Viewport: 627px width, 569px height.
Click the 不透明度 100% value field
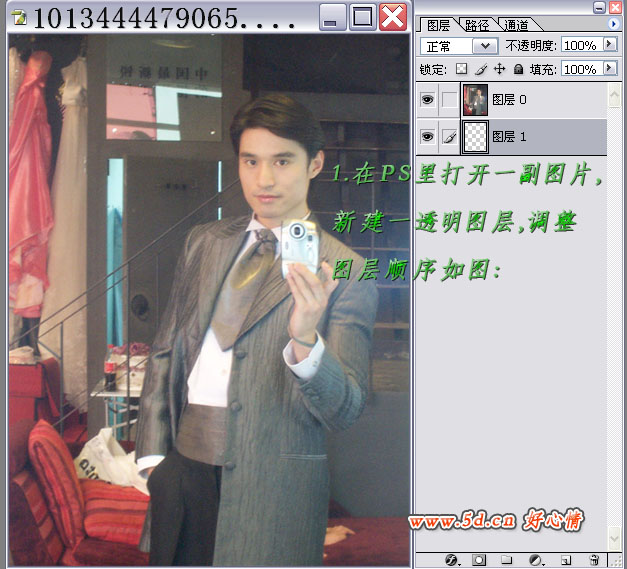point(582,45)
